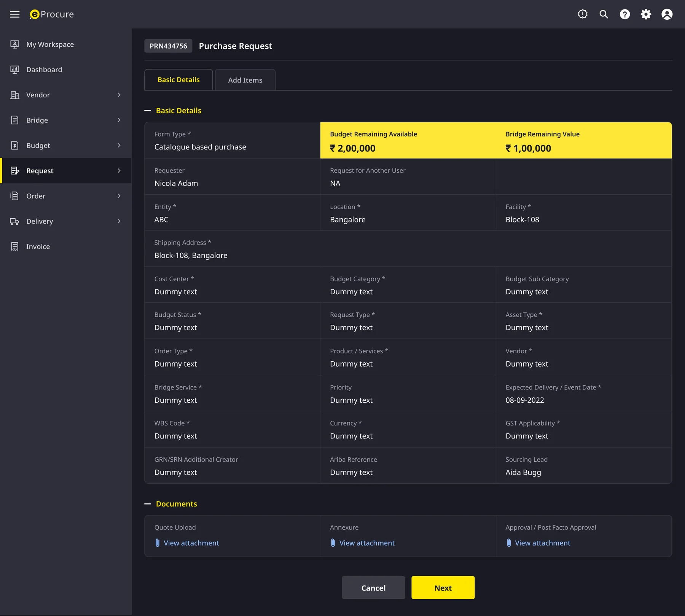Collapse the Basic Details section
The image size is (685, 616).
148,111
